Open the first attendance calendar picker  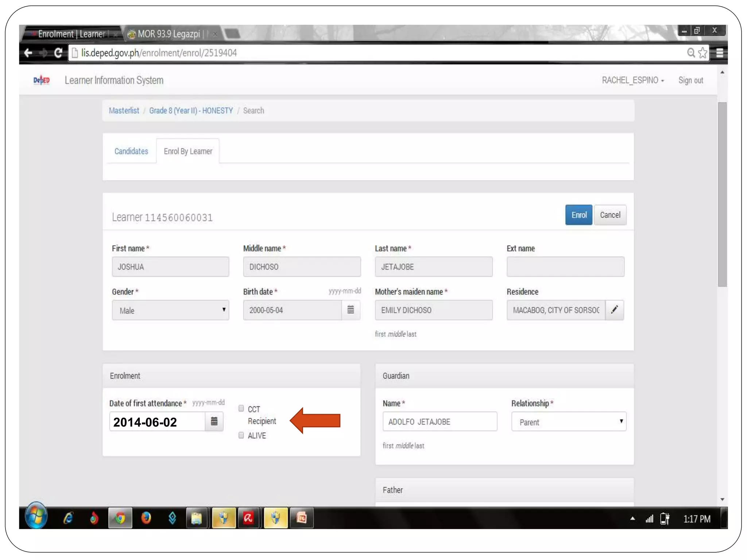[214, 421]
